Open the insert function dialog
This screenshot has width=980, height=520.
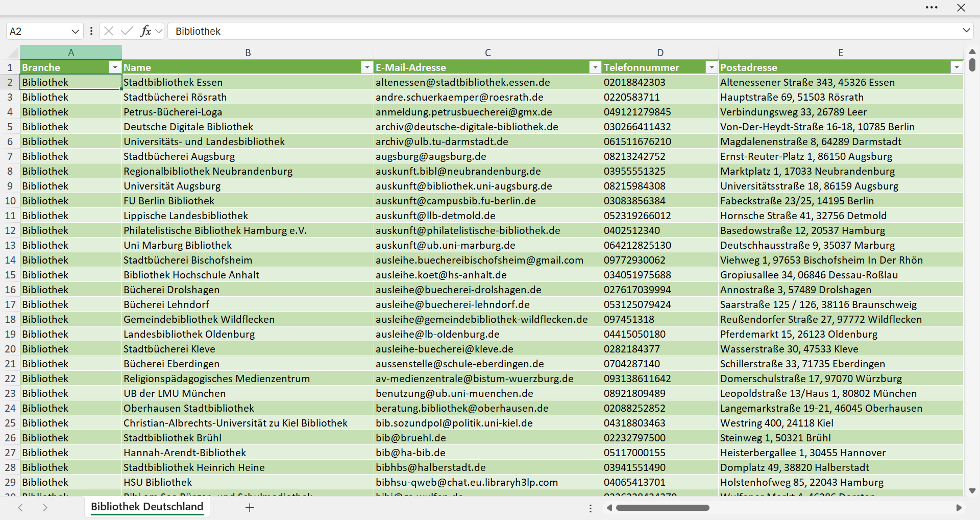coord(145,31)
